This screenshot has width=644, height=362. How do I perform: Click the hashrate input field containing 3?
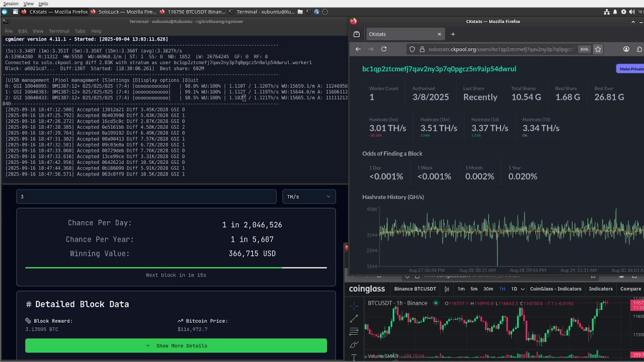click(x=146, y=197)
